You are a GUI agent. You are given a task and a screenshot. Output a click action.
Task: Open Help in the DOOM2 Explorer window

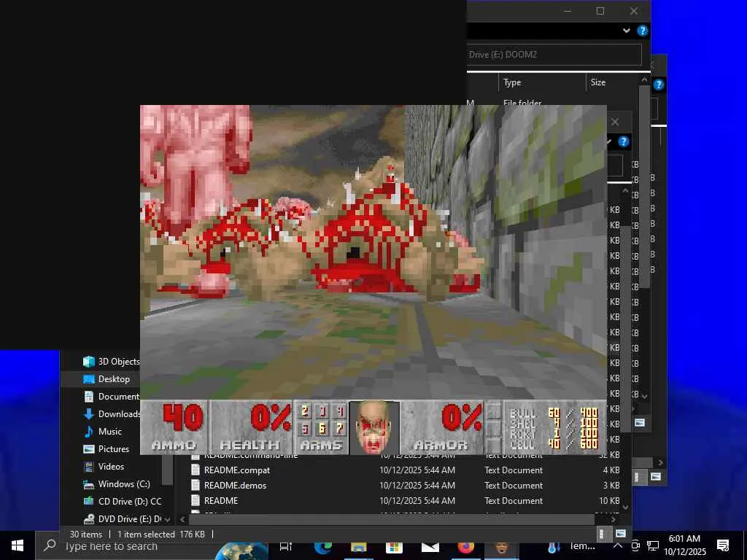(x=642, y=31)
